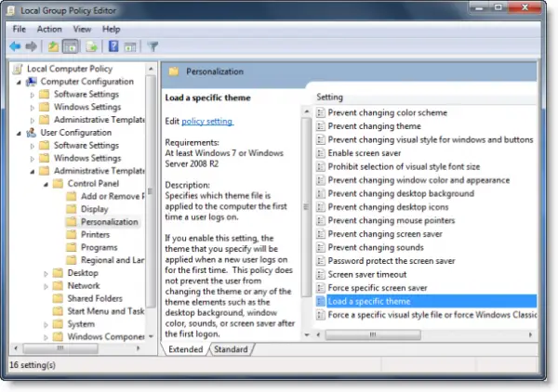Click the User Configuration icon in tree
Screen dimensions: 558x392
click(32, 133)
